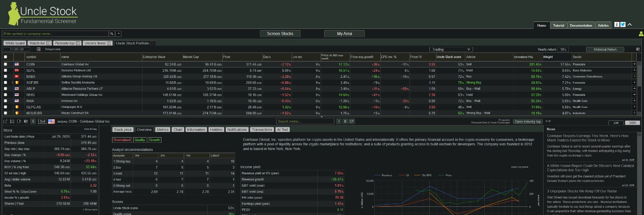The image size is (644, 215).
Task: Click the B button near Search metric
Action: pyautogui.click(x=345, y=121)
